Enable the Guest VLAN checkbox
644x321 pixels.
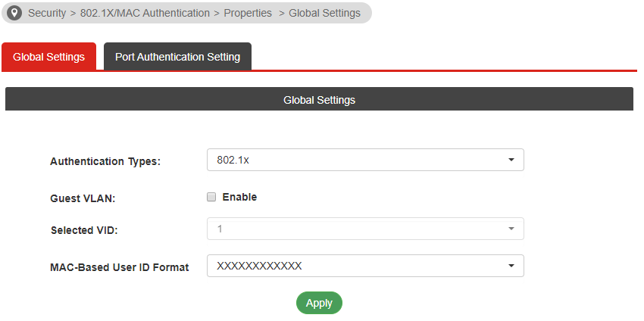pos(211,198)
